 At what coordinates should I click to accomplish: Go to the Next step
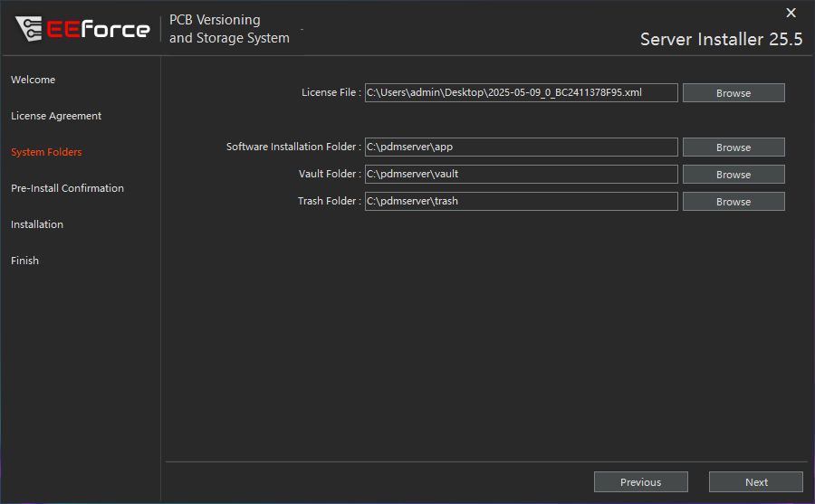tap(756, 481)
